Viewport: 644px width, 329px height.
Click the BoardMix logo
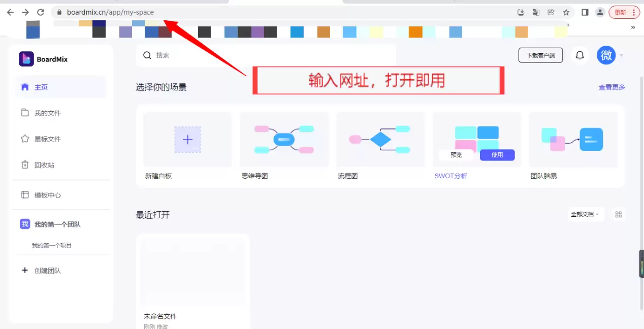(x=43, y=59)
